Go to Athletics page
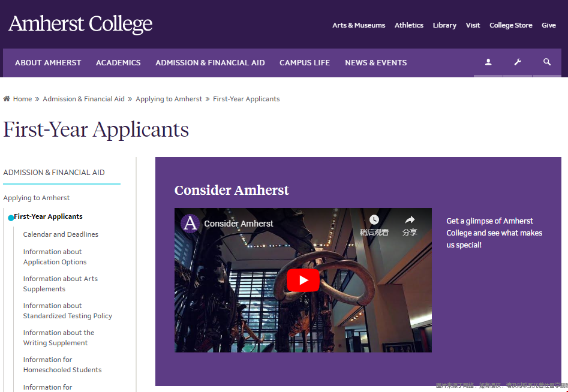This screenshot has width=568, height=392. click(409, 25)
